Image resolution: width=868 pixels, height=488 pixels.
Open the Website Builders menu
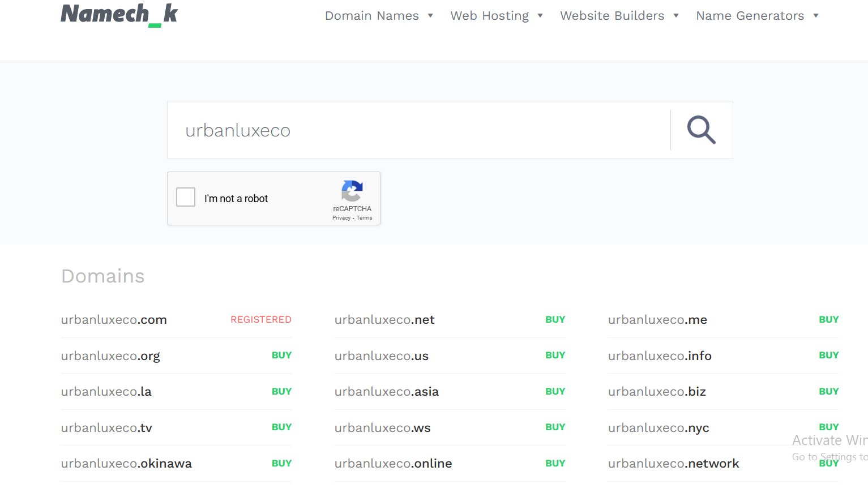[x=612, y=16]
